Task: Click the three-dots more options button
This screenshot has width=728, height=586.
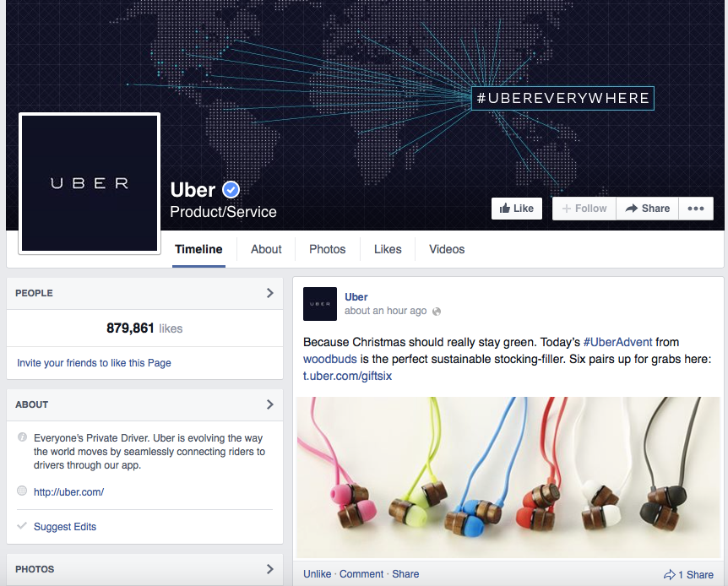Action: (696, 209)
